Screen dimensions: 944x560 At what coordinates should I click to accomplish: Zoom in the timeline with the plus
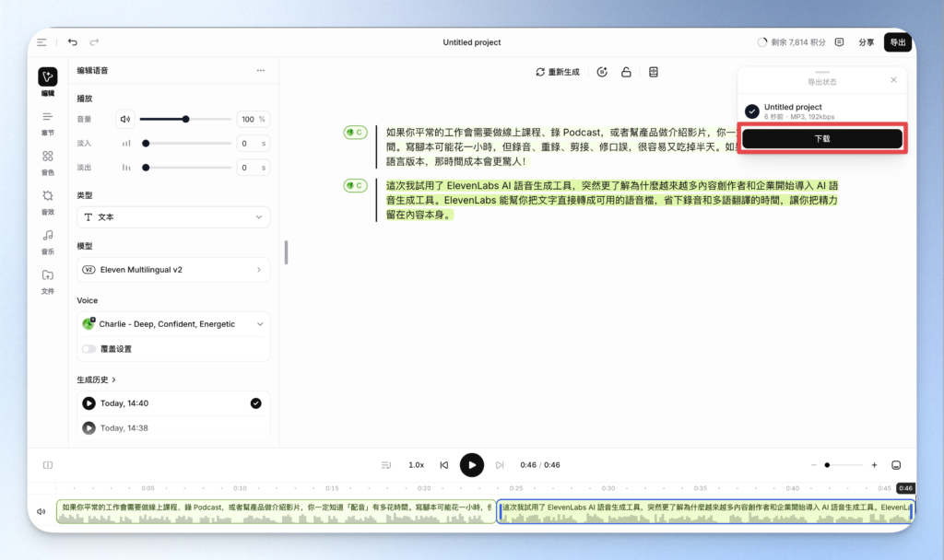[x=874, y=465]
